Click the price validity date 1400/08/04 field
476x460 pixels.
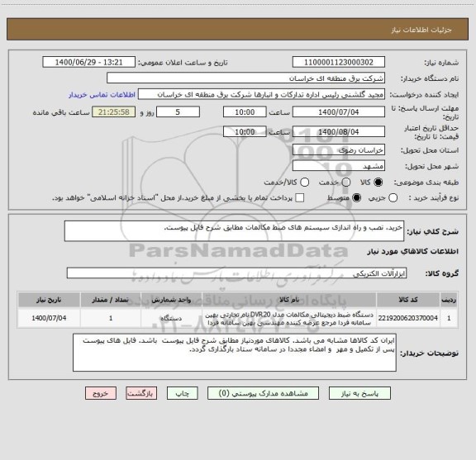tap(339, 131)
